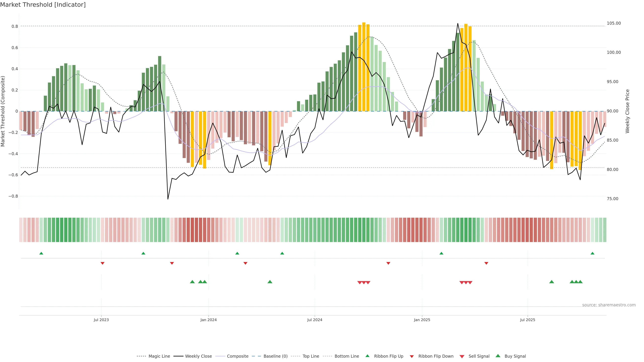Viewport: 644px width, 362px height.
Task: Click the Ribbon Flip Down legend triangle
Action: point(412,356)
